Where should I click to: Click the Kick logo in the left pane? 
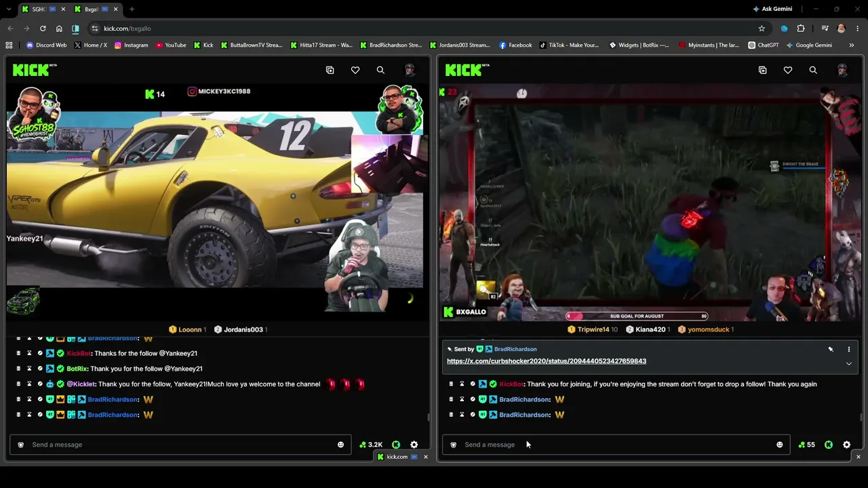pos(34,70)
